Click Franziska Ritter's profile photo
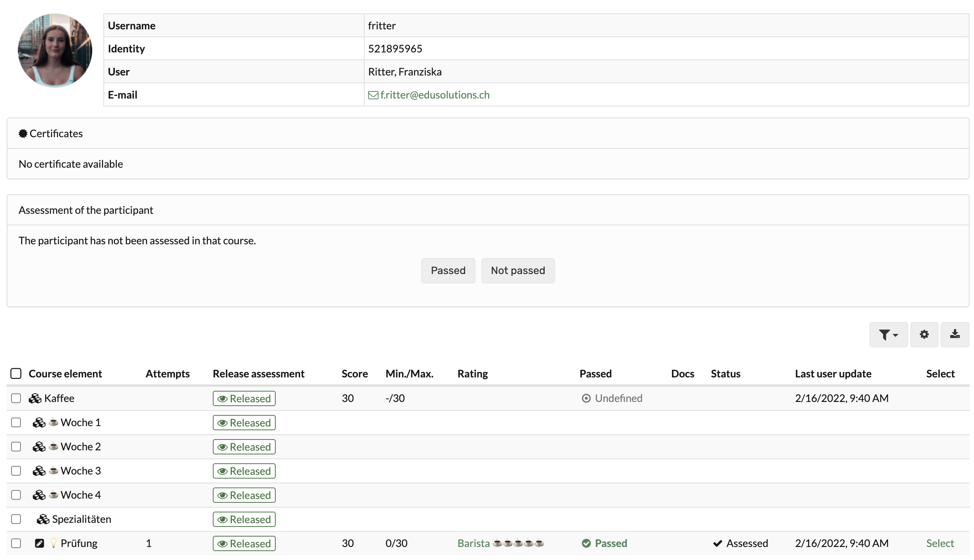 pyautogui.click(x=55, y=51)
